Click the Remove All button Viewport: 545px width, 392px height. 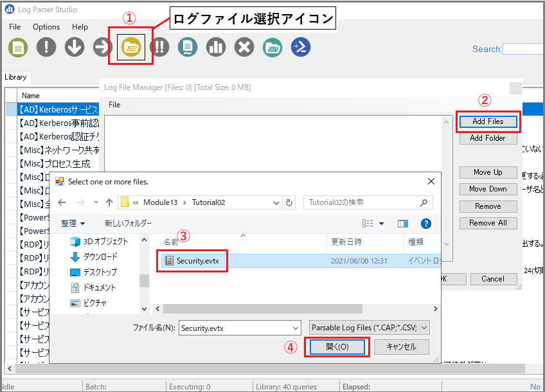(488, 223)
